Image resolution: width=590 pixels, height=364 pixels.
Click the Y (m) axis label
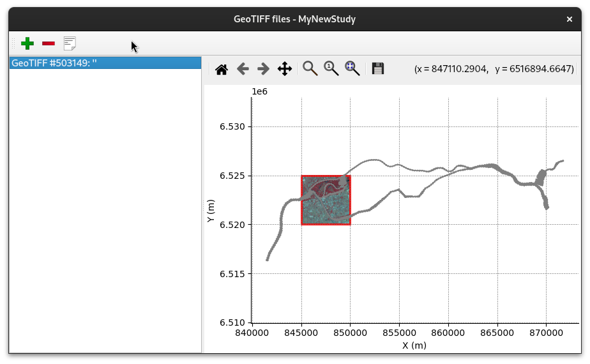(211, 211)
